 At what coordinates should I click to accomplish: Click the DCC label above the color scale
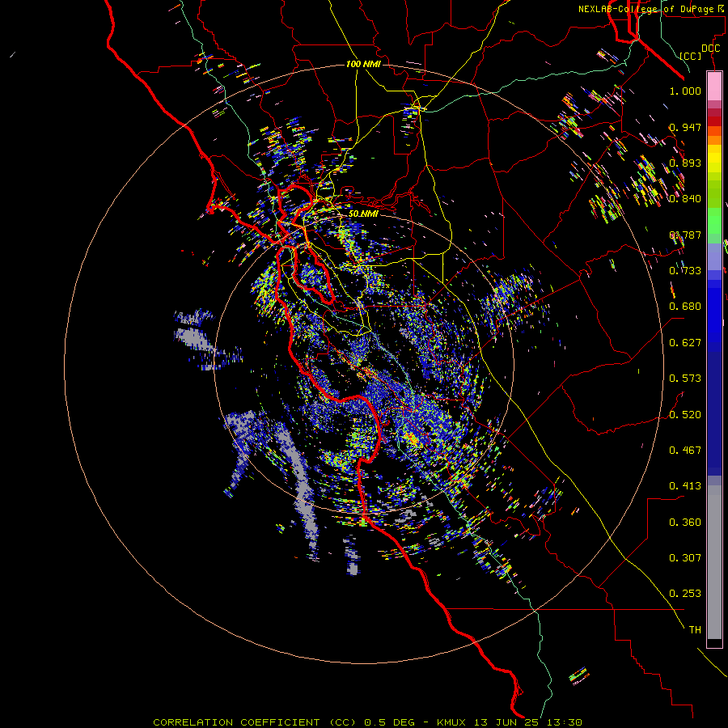[x=710, y=49]
